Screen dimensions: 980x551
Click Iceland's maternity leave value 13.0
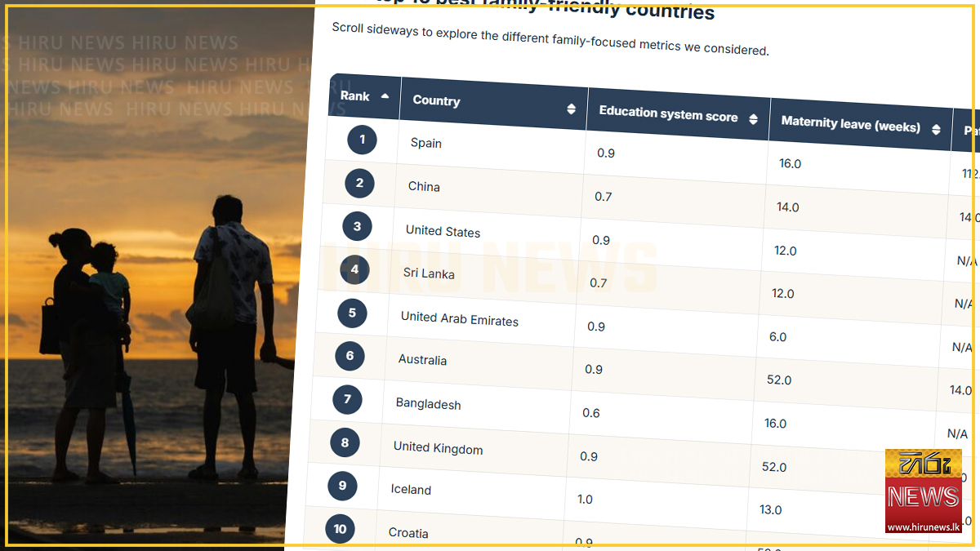[771, 509]
